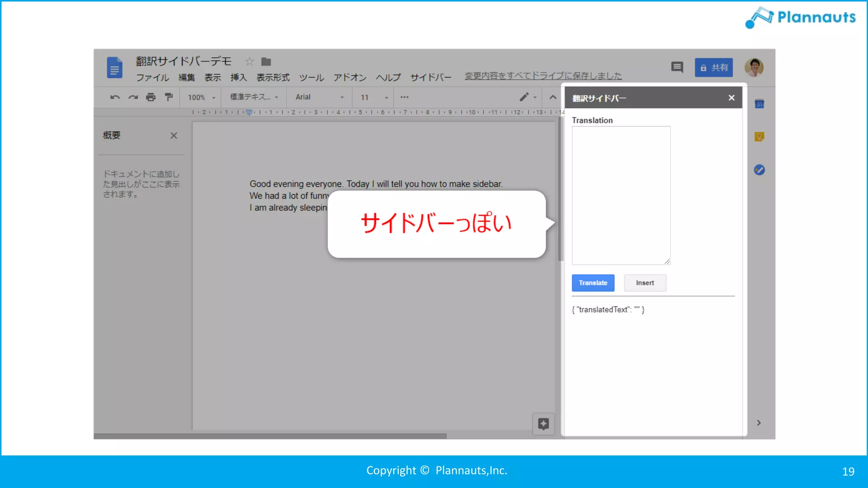868x488 pixels.
Task: Click the blue Translate button
Action: pos(593,283)
